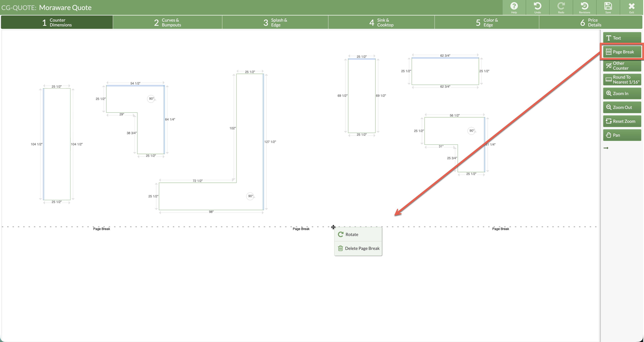Choose the Other Counter tool
The height and width of the screenshot is (342, 644).
pyautogui.click(x=622, y=66)
